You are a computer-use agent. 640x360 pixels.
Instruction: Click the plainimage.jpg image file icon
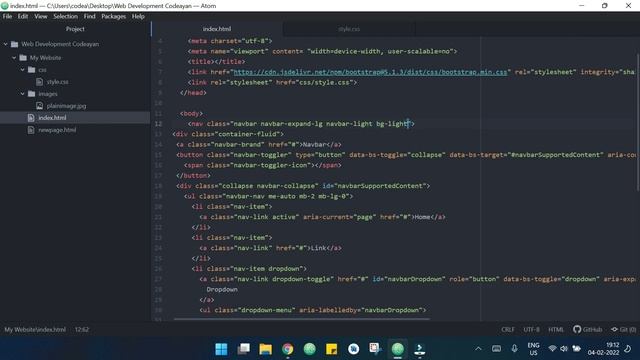pos(40,106)
